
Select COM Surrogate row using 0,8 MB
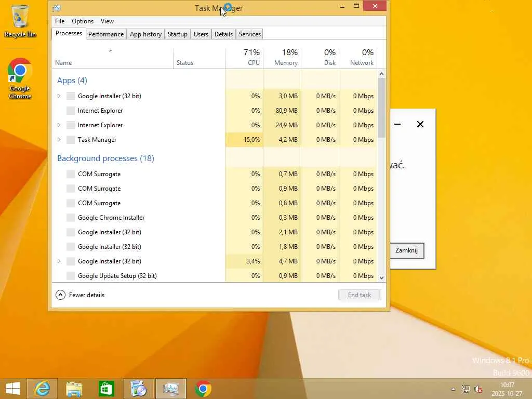coord(214,203)
